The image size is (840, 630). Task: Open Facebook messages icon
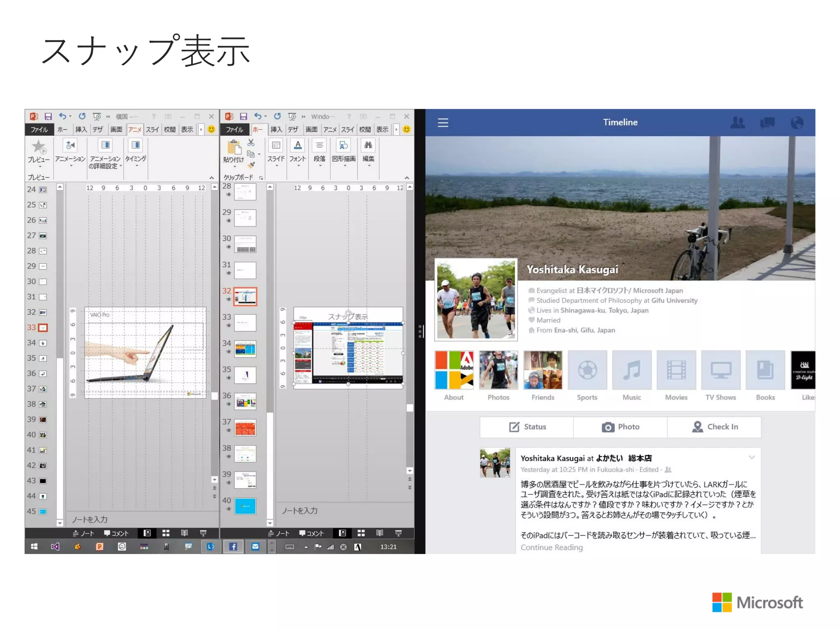coord(767,122)
